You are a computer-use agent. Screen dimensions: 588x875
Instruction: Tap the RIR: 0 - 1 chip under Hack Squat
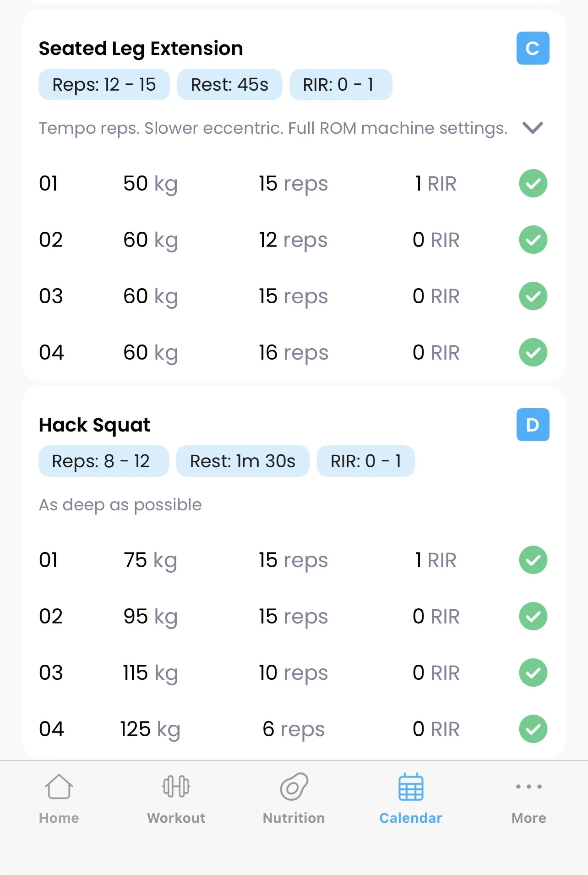point(365,461)
